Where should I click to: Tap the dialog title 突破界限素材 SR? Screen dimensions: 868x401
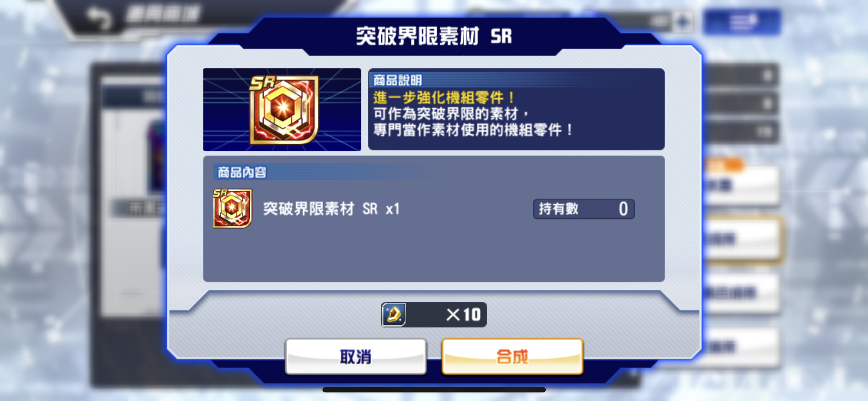click(x=434, y=36)
